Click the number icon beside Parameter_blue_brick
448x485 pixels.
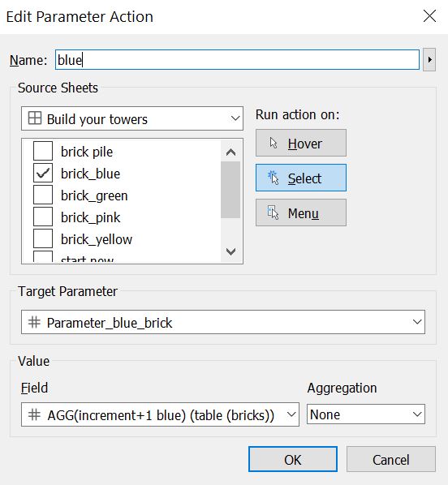click(x=34, y=322)
